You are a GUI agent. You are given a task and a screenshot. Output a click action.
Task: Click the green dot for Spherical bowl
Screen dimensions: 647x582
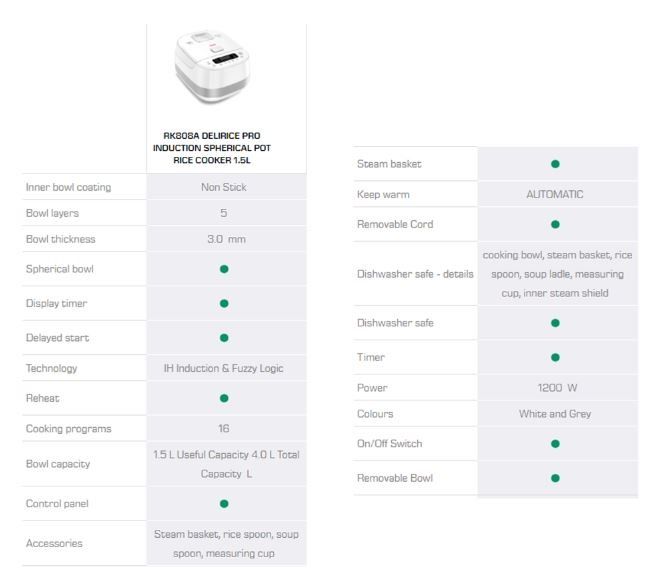(224, 269)
